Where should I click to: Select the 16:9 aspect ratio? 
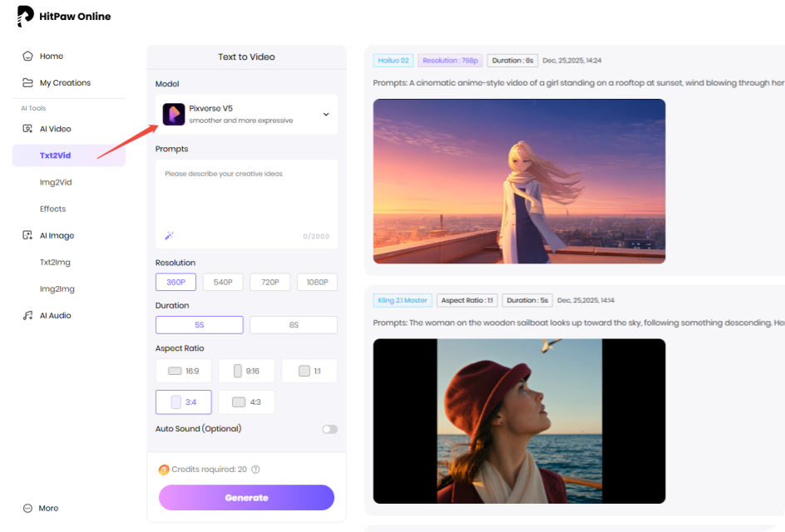click(184, 371)
